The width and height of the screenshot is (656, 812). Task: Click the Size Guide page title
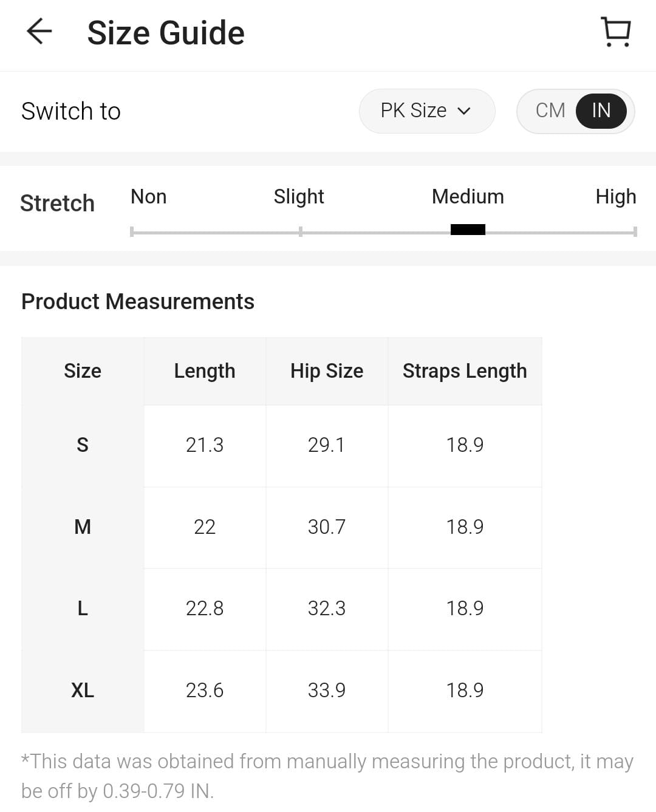[166, 33]
